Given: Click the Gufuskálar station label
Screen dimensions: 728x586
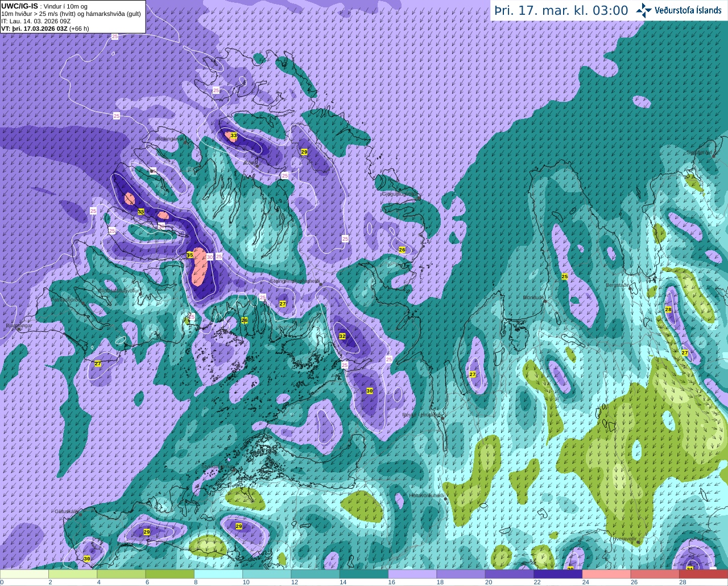Looking at the screenshot, I should (x=66, y=511).
